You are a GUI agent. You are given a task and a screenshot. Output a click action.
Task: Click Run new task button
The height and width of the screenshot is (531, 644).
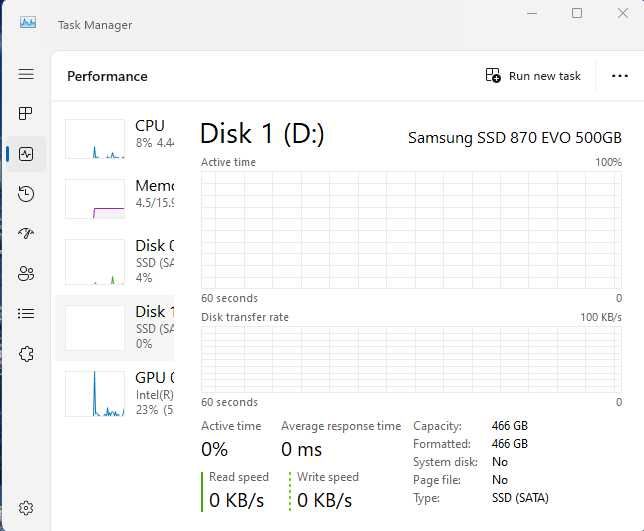(533, 76)
